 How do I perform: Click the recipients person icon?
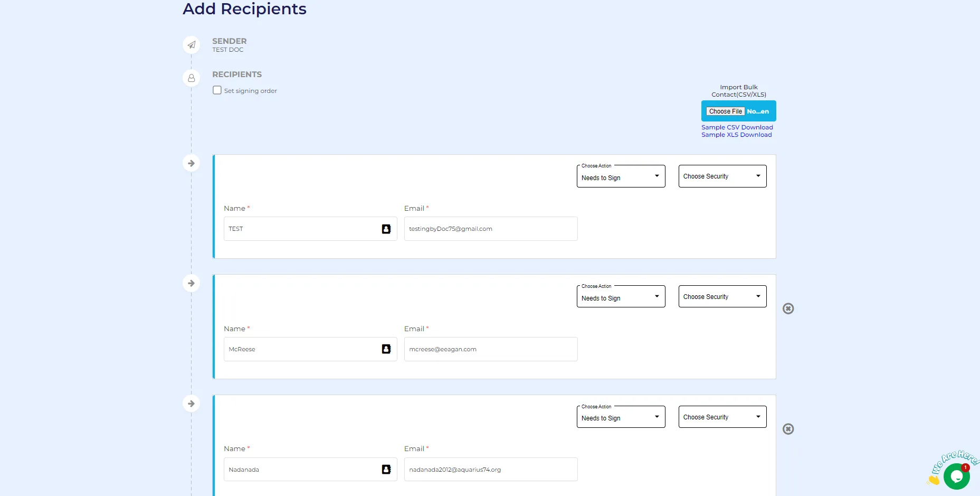191,78
